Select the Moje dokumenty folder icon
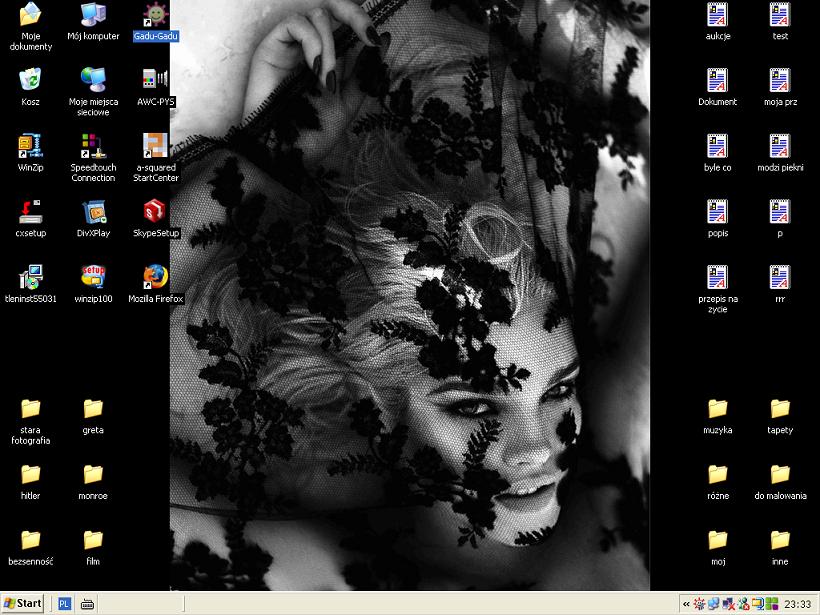 pos(30,16)
